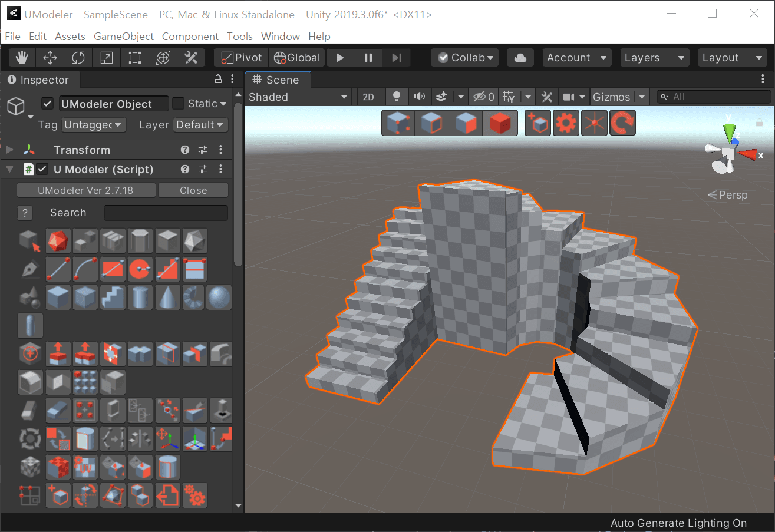The width and height of the screenshot is (775, 532).
Task: Toggle scene lighting bulb
Action: [397, 97]
